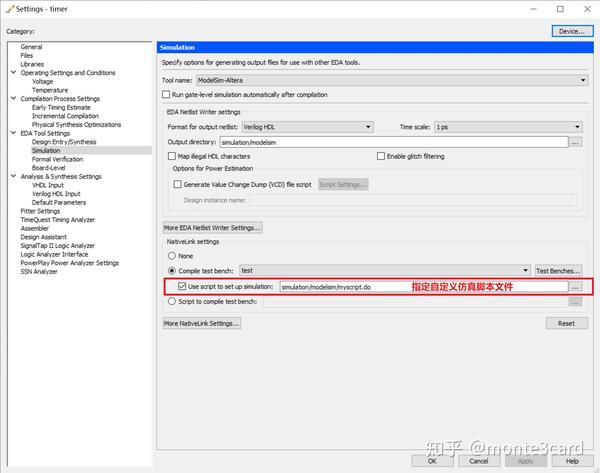
Task: Open Help for settings
Action: (572, 461)
